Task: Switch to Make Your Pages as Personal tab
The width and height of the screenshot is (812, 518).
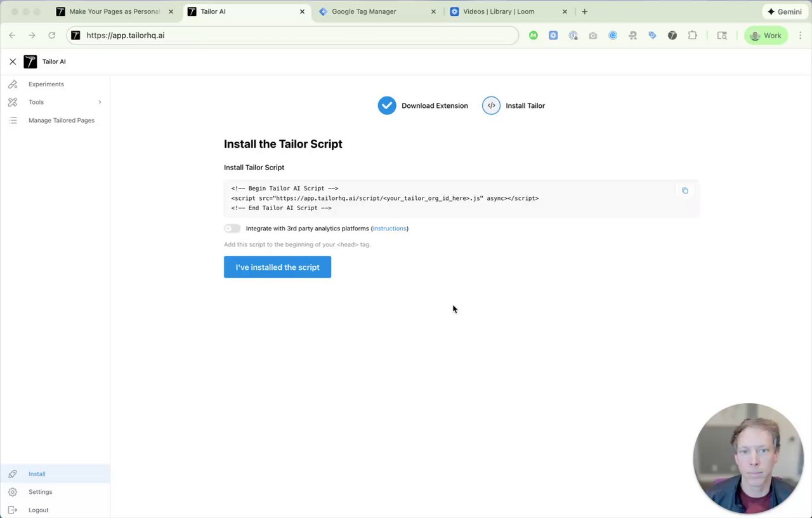Action: tap(114, 11)
